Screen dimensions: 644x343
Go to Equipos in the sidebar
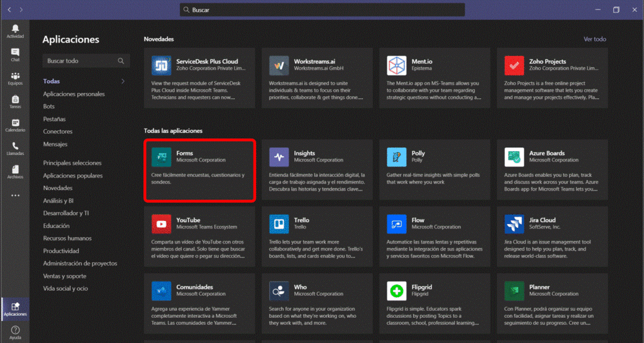15,78
